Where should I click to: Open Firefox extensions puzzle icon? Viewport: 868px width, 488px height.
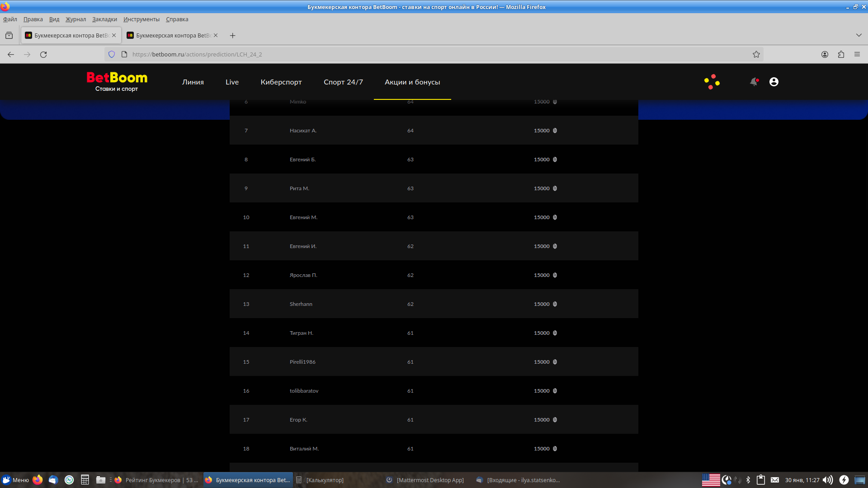coord(841,54)
